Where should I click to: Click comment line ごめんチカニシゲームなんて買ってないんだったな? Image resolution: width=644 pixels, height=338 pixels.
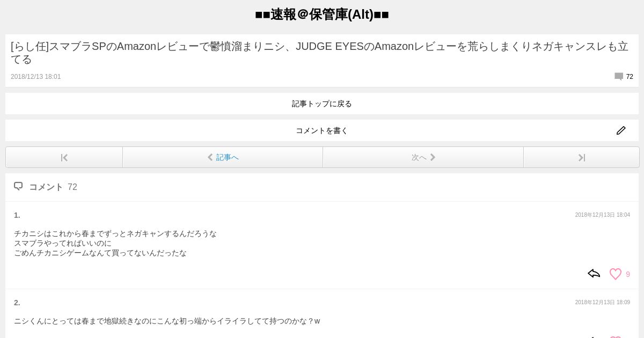pyautogui.click(x=100, y=253)
